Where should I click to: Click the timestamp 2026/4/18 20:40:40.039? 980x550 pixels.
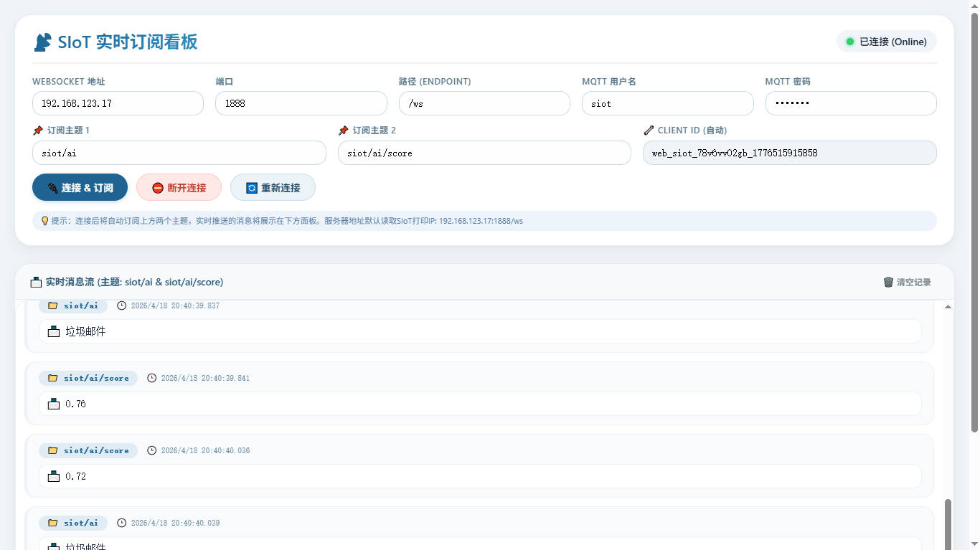[x=175, y=523]
